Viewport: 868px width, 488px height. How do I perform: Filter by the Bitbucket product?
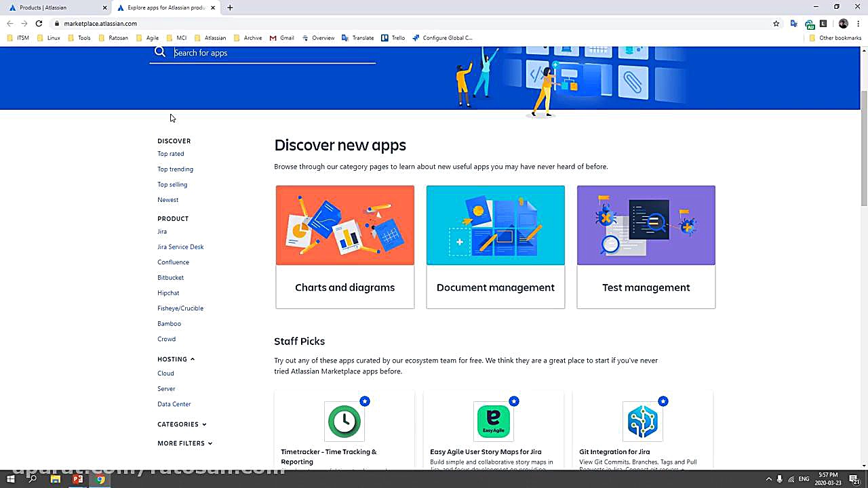pos(170,278)
